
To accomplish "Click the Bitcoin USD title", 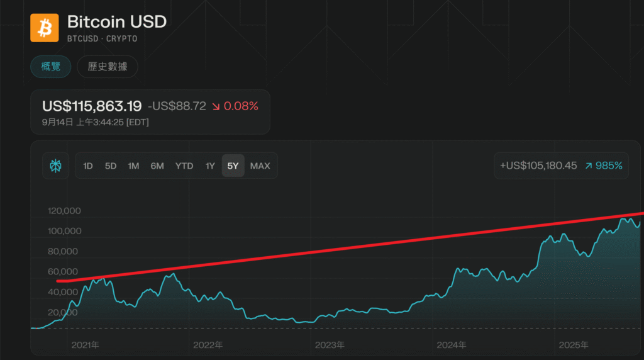I will pos(117,22).
